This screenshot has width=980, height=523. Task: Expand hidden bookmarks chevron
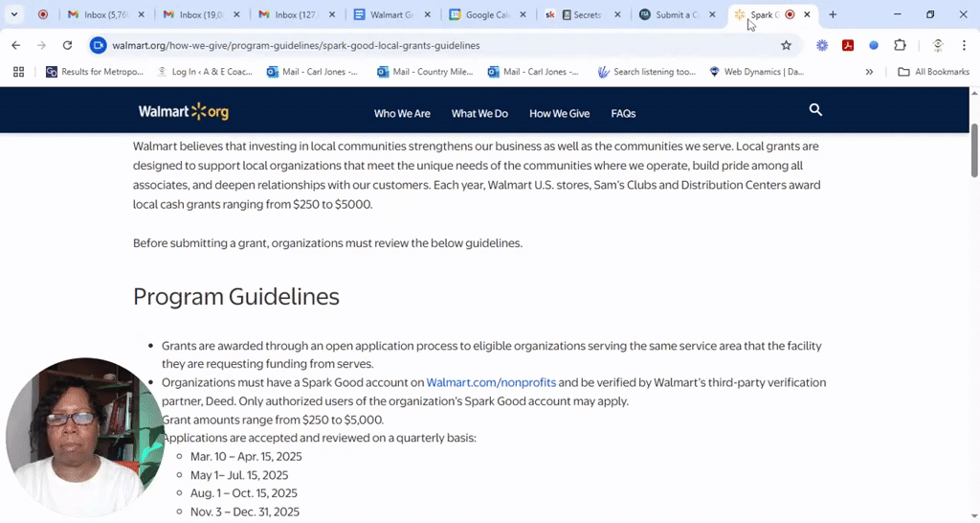869,72
